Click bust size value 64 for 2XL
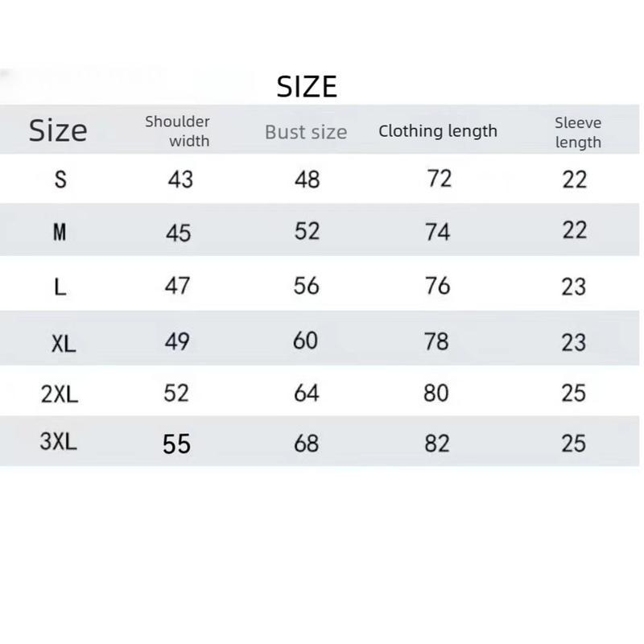 [306, 394]
